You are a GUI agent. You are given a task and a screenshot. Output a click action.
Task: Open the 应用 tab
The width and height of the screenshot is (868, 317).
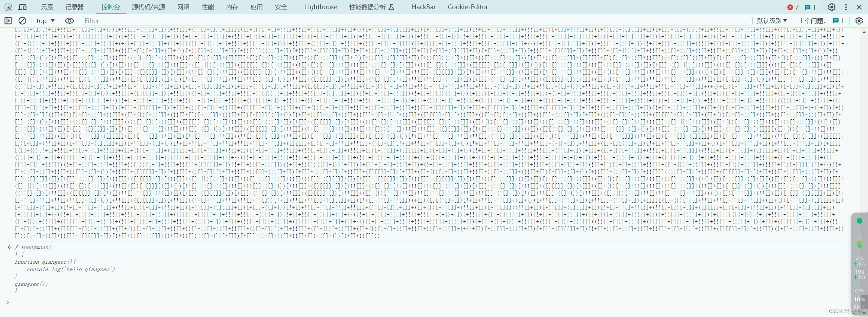coord(257,7)
